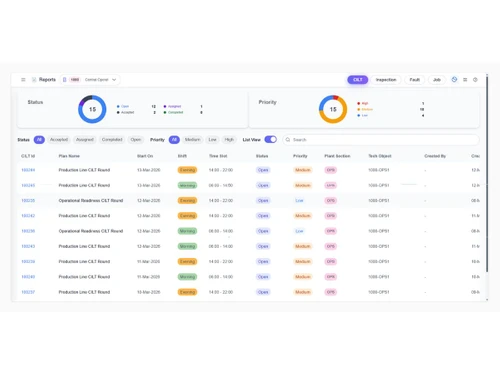Switch to the Job tab
The height and width of the screenshot is (375, 500).
[x=437, y=80]
